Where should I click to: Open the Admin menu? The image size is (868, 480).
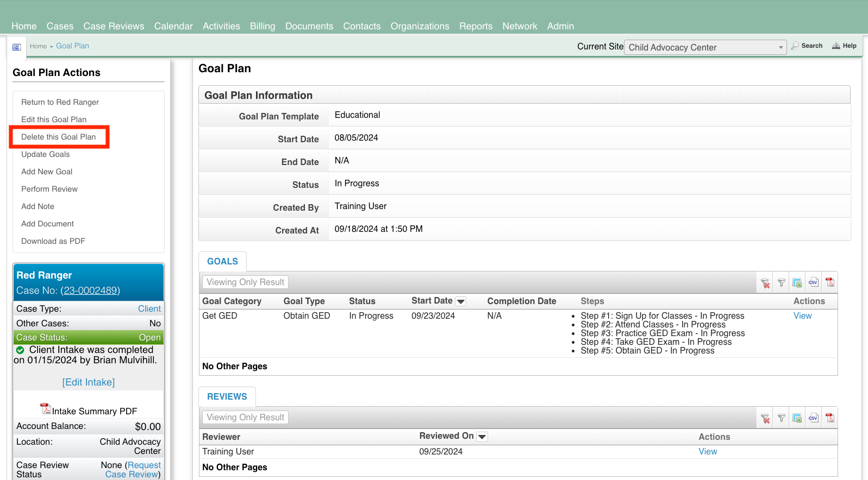point(560,26)
